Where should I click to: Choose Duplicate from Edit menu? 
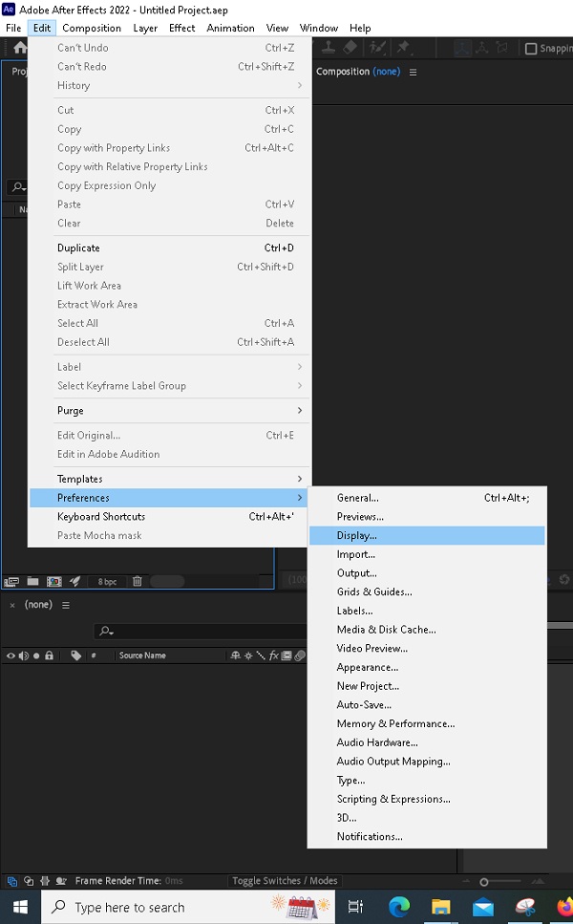[x=170, y=248]
